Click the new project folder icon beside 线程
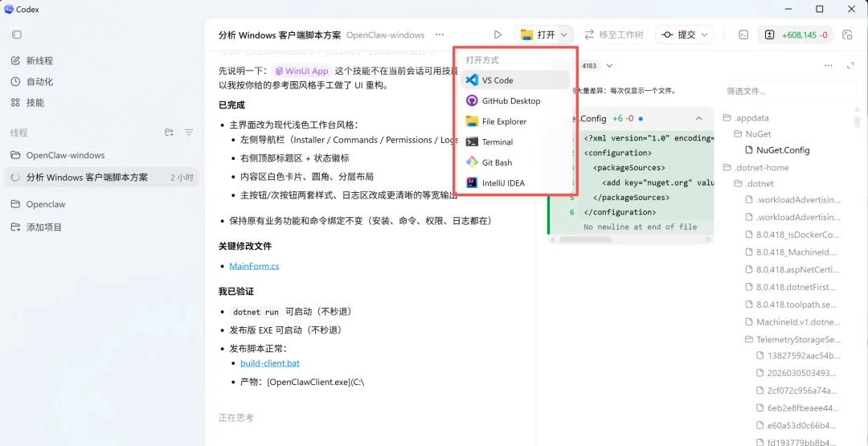This screenshot has width=868, height=446. (170, 133)
